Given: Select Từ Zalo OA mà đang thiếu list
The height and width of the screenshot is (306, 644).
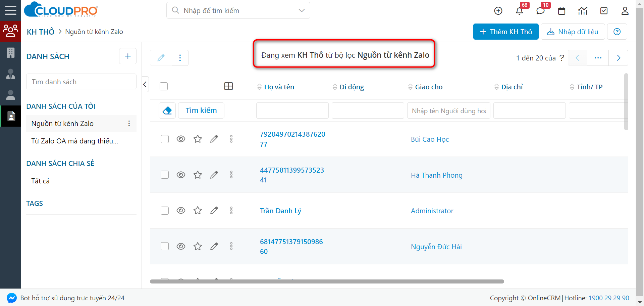Looking at the screenshot, I should (x=74, y=141).
